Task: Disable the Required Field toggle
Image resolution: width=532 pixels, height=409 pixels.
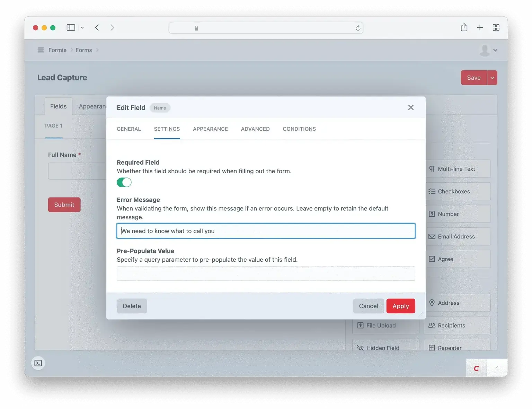Action: tap(124, 182)
